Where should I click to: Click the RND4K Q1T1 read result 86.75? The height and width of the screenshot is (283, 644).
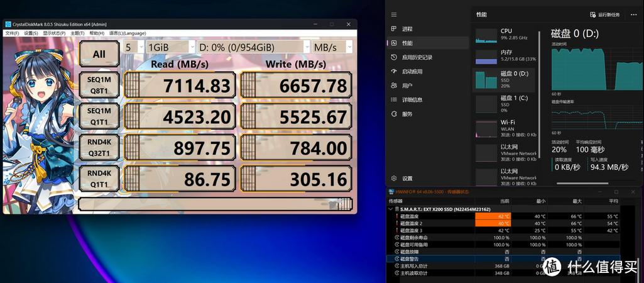tap(180, 179)
